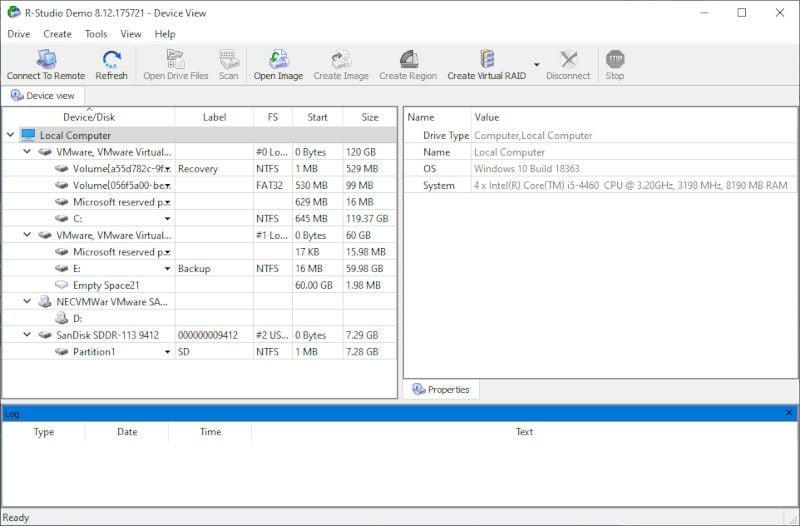Click the optical drive icon next to D:
800x526 pixels.
[x=61, y=318]
